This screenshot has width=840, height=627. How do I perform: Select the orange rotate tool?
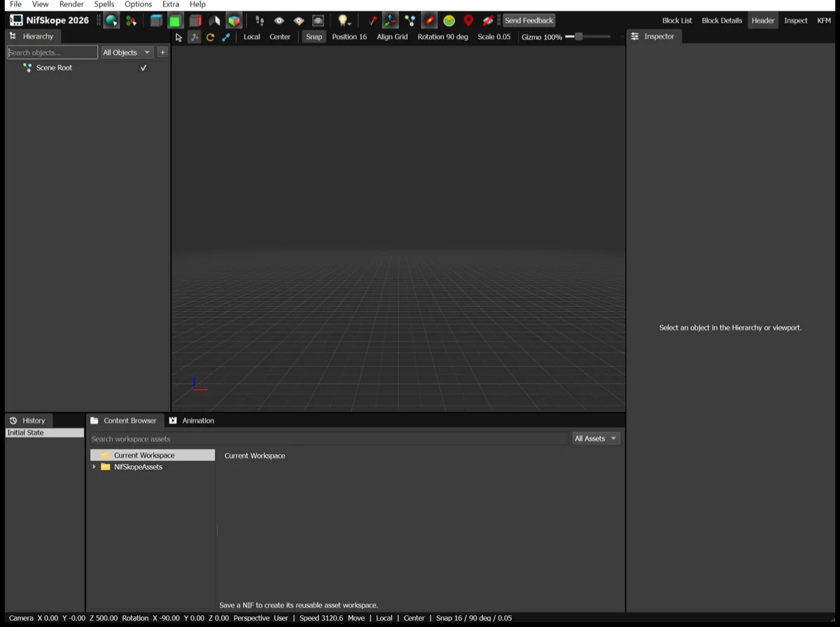(x=210, y=37)
